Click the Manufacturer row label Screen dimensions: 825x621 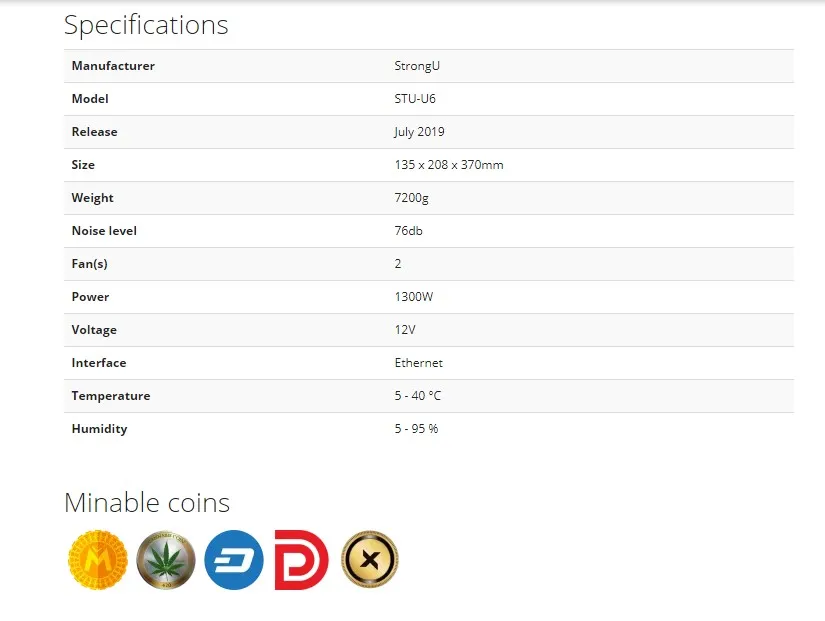click(113, 66)
